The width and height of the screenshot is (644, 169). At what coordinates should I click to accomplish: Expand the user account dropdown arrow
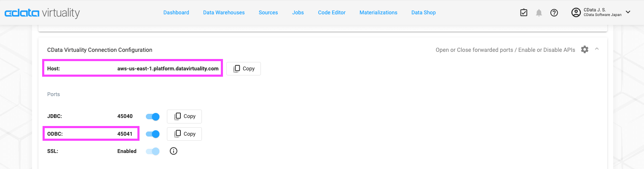click(628, 12)
